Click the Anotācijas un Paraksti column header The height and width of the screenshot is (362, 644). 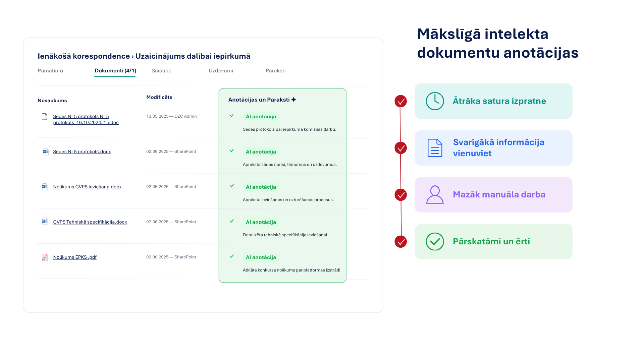[259, 100]
